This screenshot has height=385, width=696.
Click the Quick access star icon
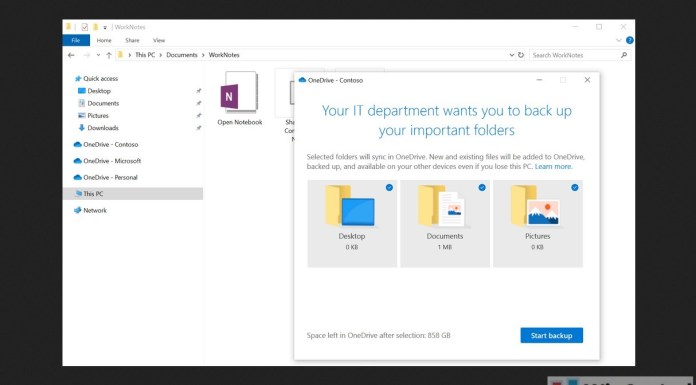click(x=78, y=79)
